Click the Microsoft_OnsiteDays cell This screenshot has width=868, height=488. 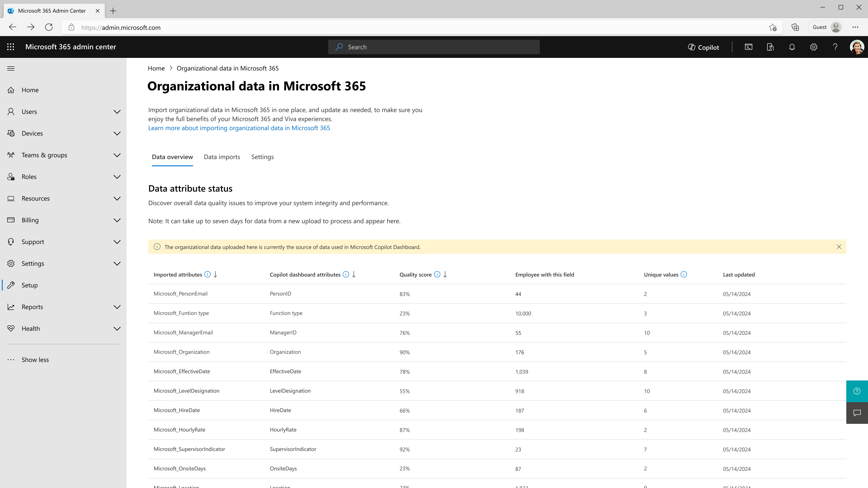pos(180,469)
